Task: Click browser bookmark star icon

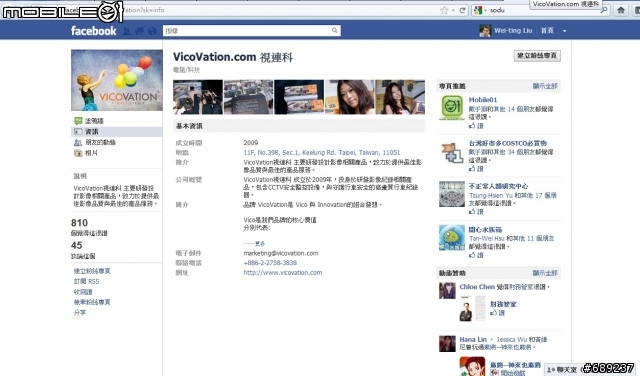Action: tap(444, 11)
